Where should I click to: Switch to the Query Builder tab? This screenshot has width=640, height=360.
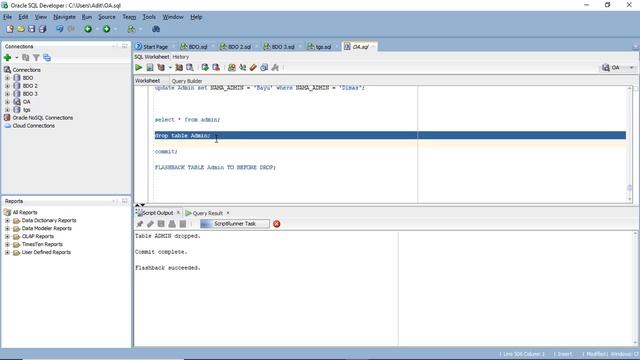coord(187,81)
